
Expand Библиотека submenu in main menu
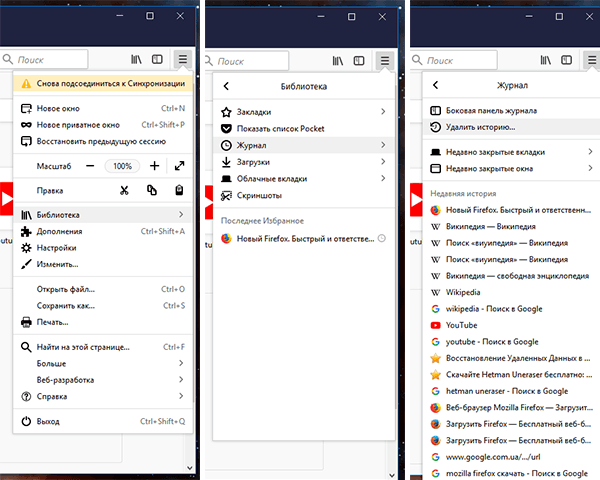(103, 215)
